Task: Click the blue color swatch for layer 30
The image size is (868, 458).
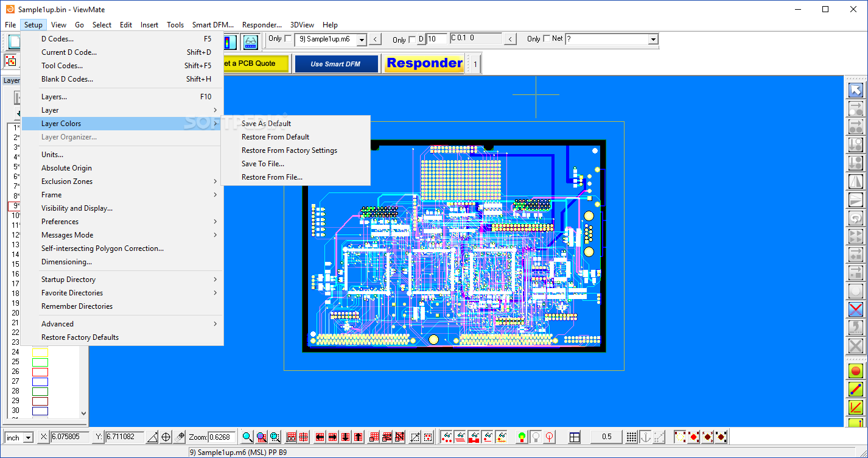Action: coord(40,410)
